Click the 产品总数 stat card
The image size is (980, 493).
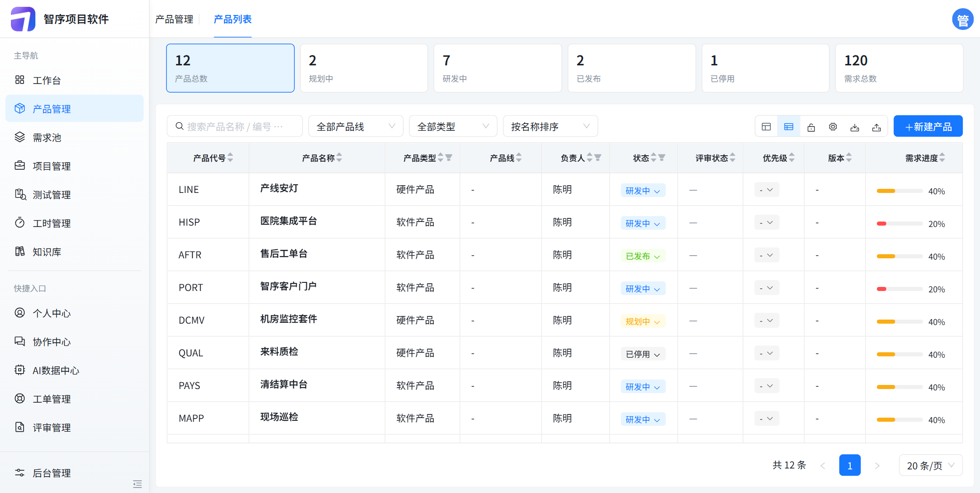(x=230, y=68)
